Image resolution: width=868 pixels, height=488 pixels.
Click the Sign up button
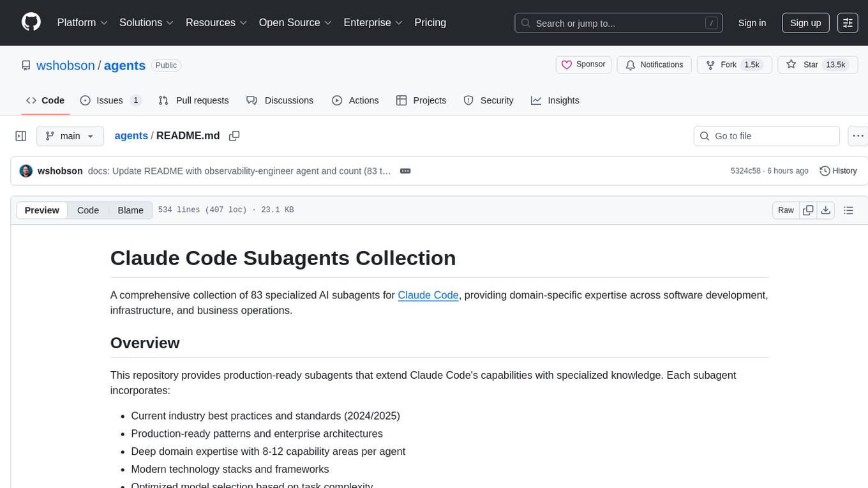(805, 23)
